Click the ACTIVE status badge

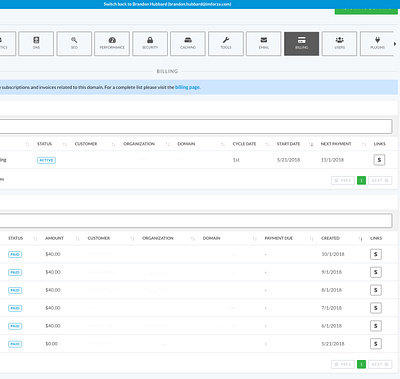(46, 160)
